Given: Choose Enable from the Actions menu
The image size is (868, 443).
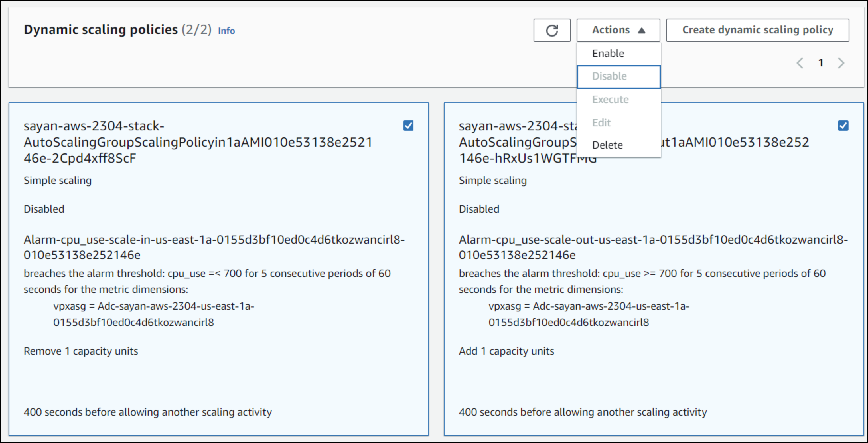Looking at the screenshot, I should click(618, 53).
